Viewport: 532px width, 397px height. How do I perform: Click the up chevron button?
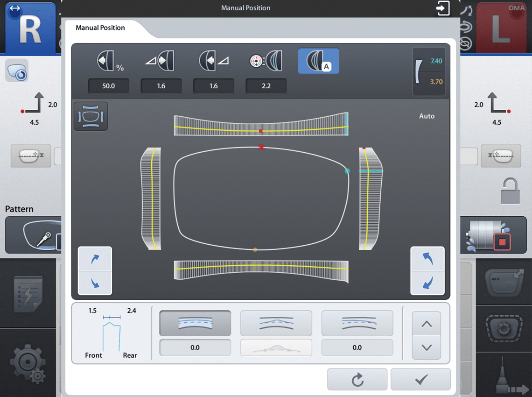click(x=427, y=324)
